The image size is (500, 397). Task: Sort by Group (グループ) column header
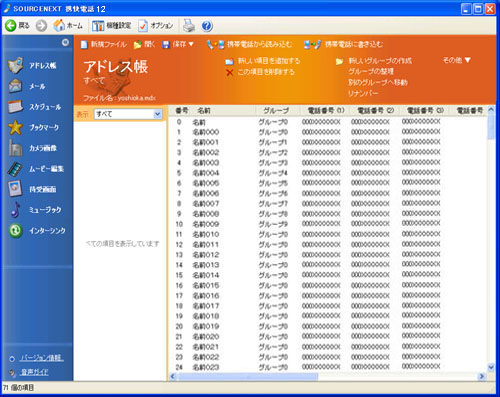pos(277,110)
